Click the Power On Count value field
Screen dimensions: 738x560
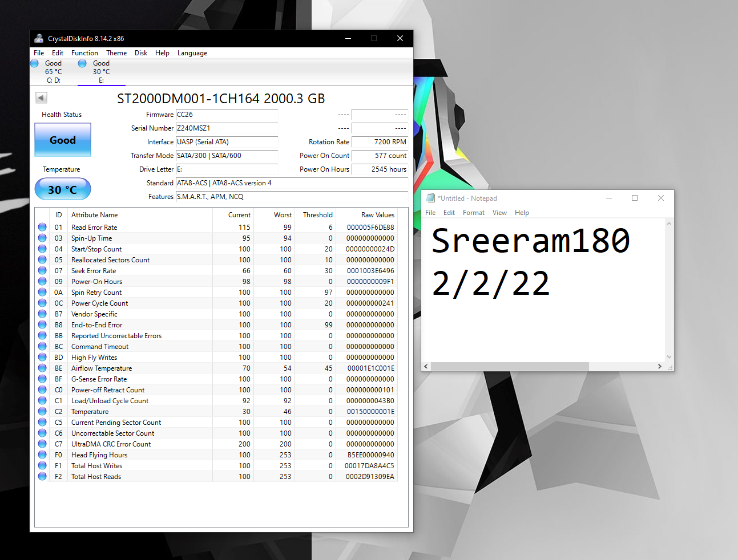click(x=380, y=156)
